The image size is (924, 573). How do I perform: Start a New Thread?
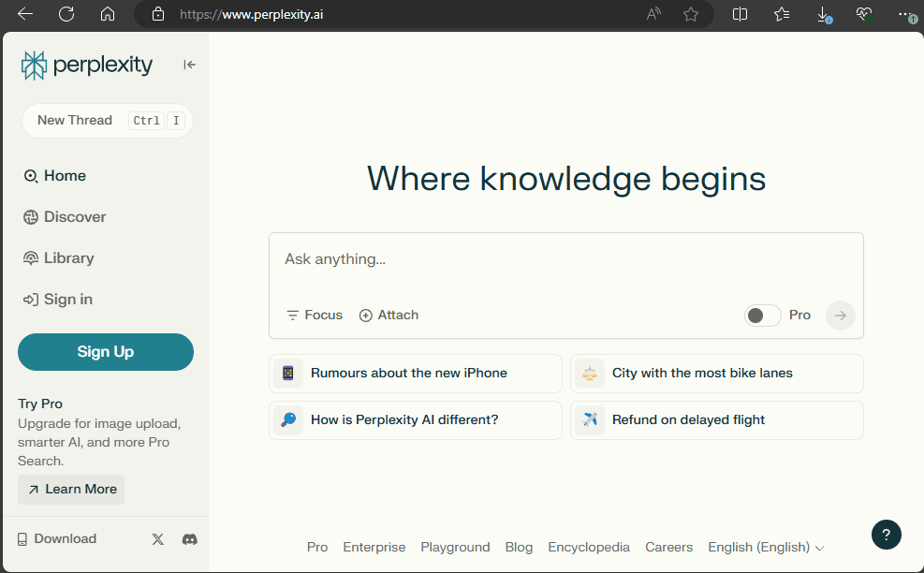(108, 121)
